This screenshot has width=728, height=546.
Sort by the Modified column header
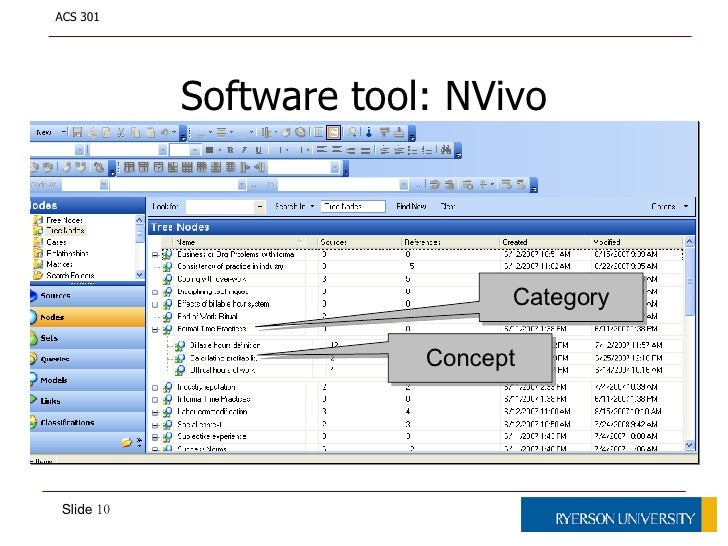tap(637, 242)
